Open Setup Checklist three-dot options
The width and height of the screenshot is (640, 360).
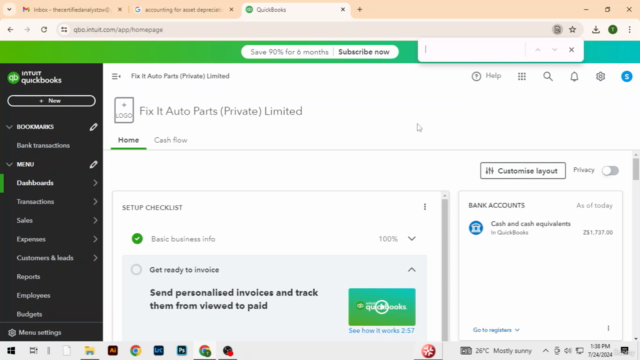pyautogui.click(x=425, y=207)
